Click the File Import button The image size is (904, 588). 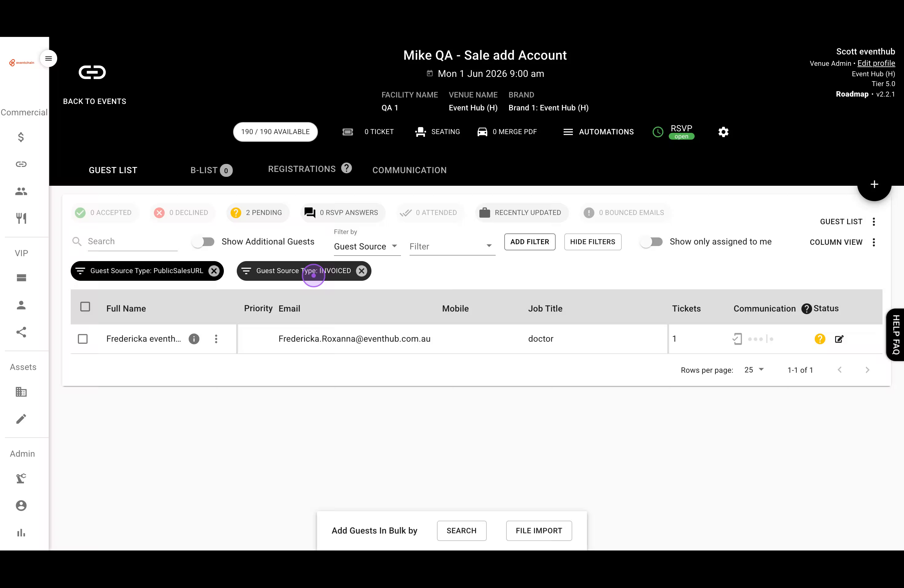(539, 530)
